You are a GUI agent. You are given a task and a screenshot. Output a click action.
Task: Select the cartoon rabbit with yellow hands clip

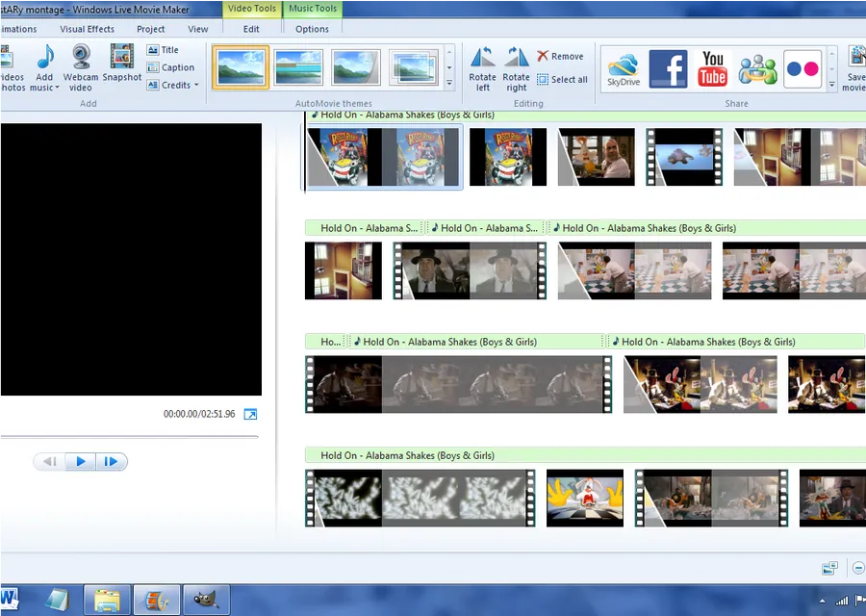[585, 498]
